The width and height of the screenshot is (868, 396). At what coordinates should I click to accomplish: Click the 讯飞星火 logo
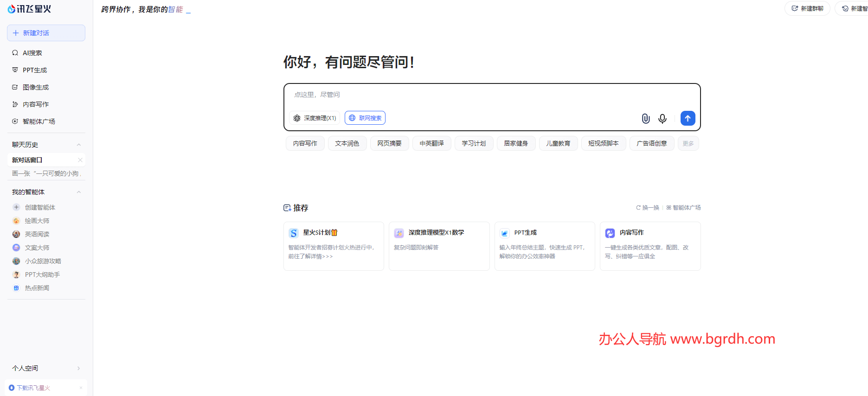(x=29, y=9)
